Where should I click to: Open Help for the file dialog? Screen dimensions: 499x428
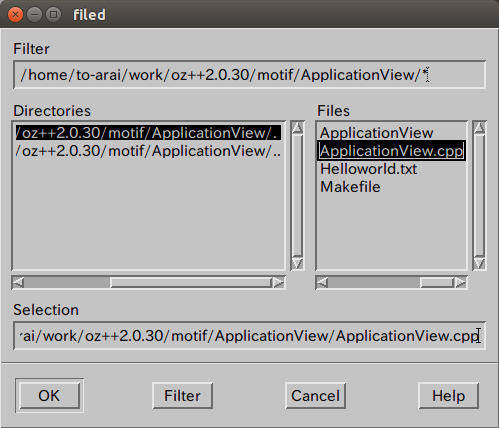click(448, 395)
